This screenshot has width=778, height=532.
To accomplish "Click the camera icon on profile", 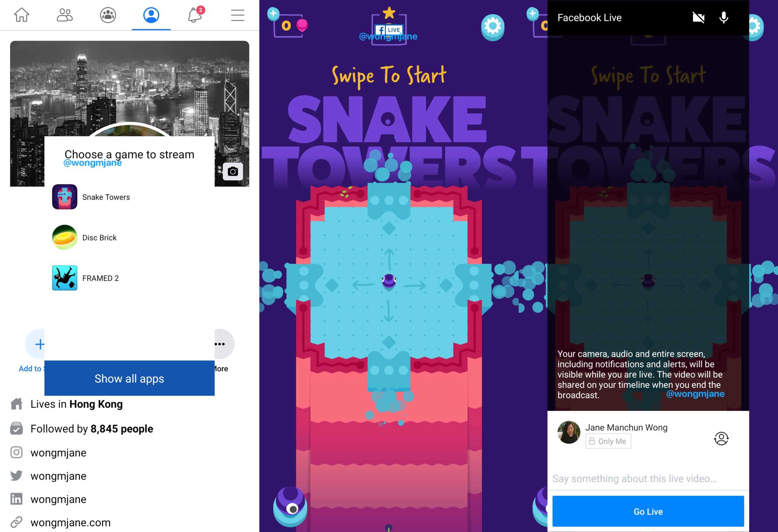I will coord(233,172).
